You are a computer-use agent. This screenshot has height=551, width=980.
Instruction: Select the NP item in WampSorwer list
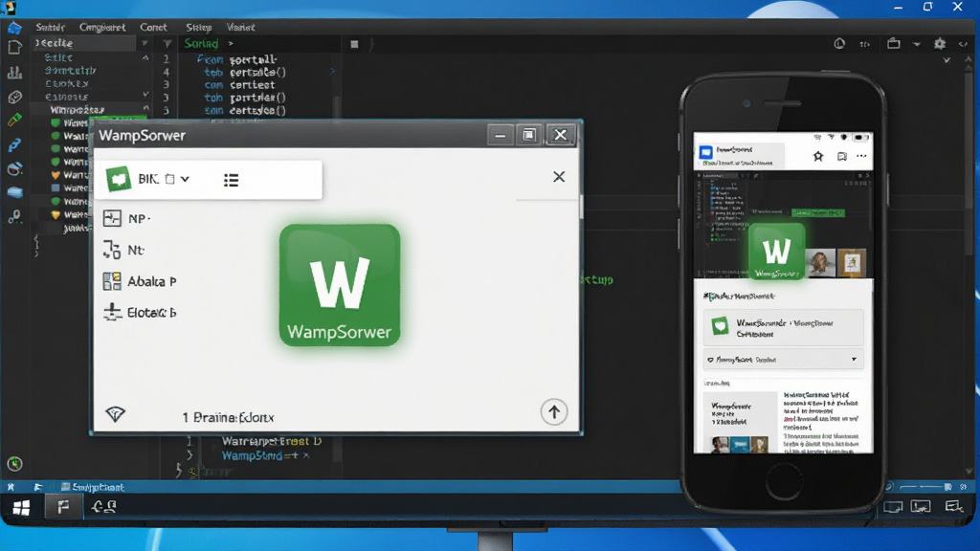tap(127, 218)
